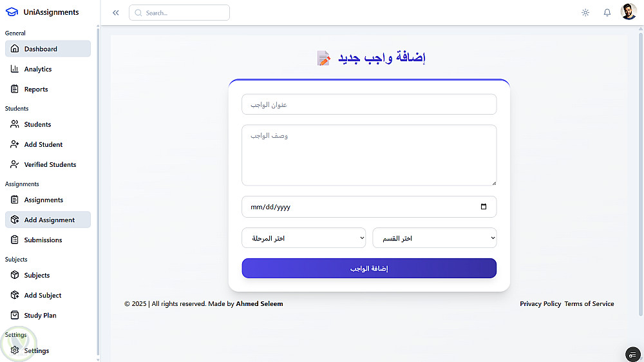644x362 pixels.
Task: Open the notifications bell
Action: pos(607,12)
